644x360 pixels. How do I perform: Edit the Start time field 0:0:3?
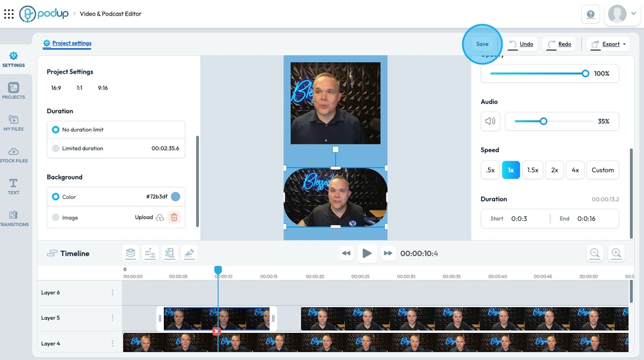(519, 219)
